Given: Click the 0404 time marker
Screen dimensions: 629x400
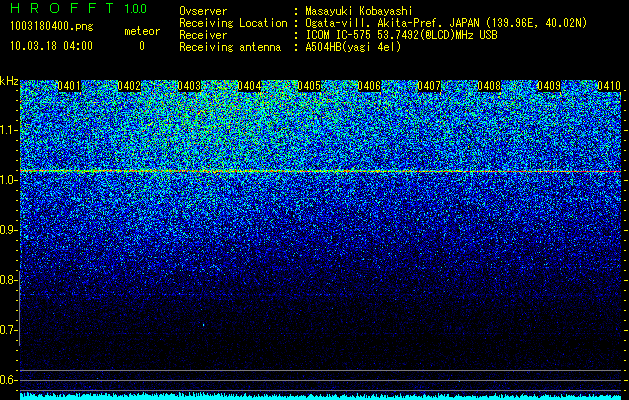Looking at the screenshot, I should click(x=249, y=86).
